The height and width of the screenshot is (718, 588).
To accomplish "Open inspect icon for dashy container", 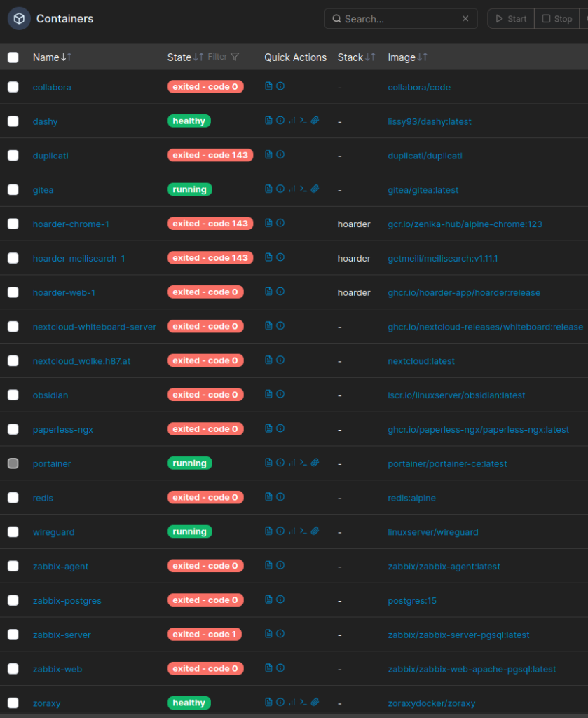I will coord(280,121).
